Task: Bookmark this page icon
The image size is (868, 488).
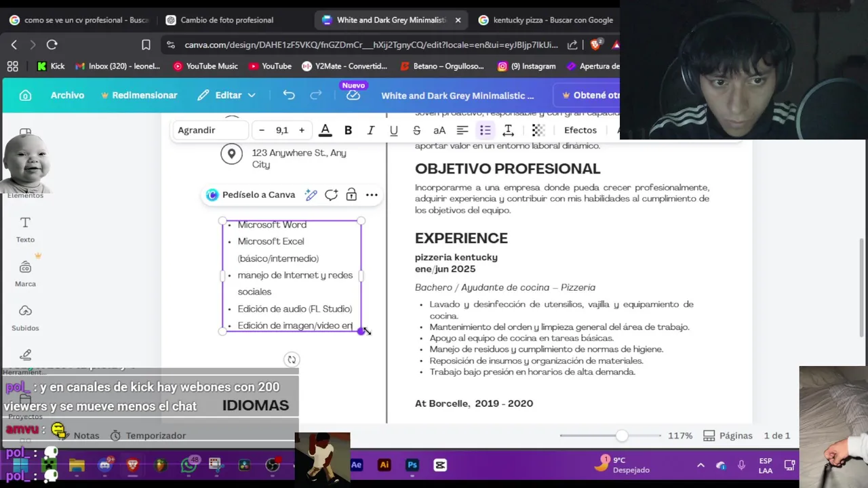Action: pyautogui.click(x=146, y=45)
